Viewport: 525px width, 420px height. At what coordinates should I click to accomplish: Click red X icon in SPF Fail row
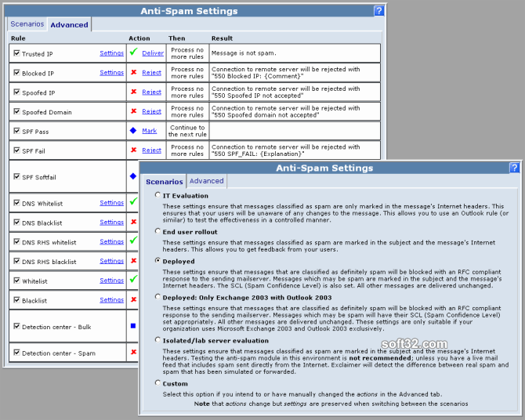point(133,150)
